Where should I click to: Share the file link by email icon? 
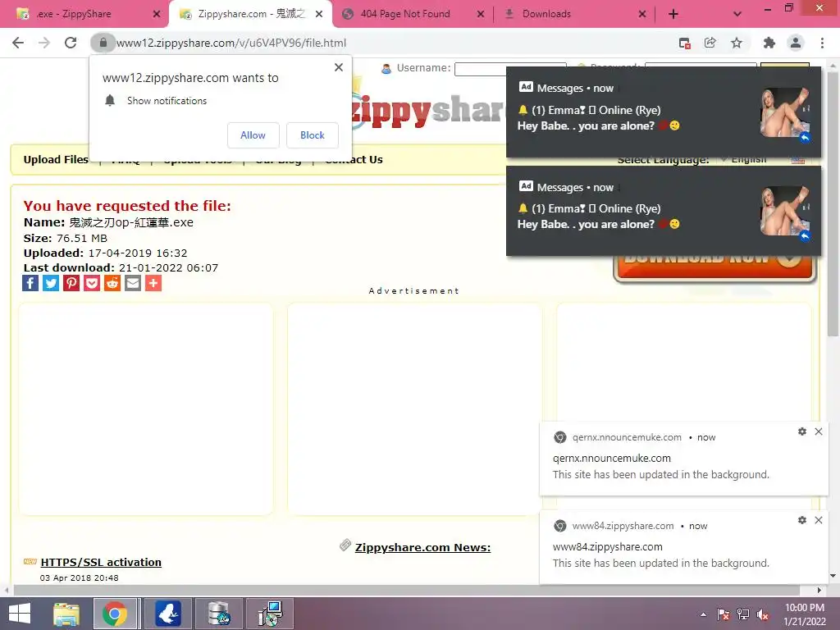click(x=133, y=283)
